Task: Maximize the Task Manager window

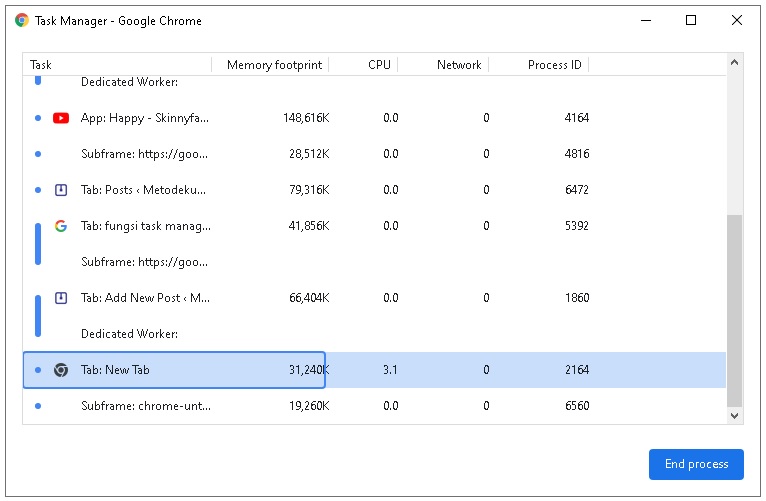Action: (691, 20)
